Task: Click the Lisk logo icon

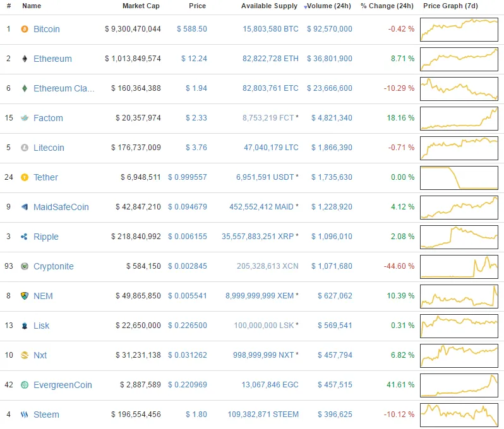Action: point(25,326)
